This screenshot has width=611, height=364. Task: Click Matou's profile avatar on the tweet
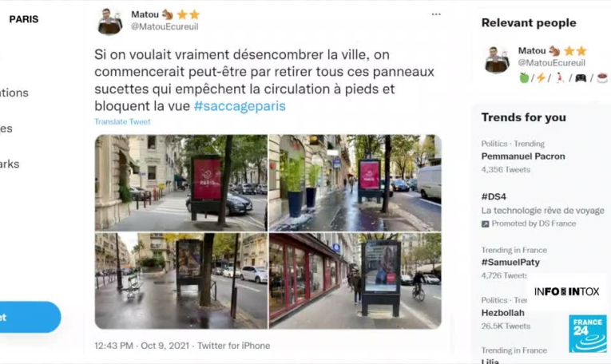[109, 21]
